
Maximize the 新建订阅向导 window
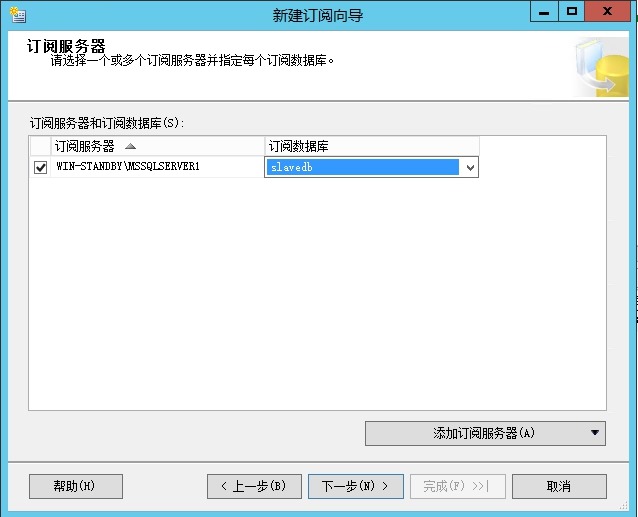coord(572,12)
